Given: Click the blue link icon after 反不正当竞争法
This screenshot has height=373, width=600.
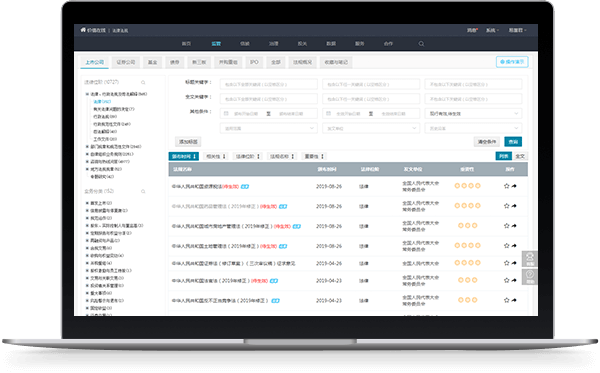Looking at the screenshot, I should (x=276, y=301).
